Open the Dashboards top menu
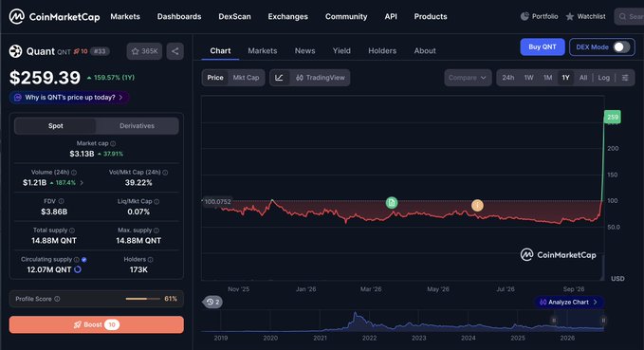Screen dimensions: 644x350 coord(179,16)
